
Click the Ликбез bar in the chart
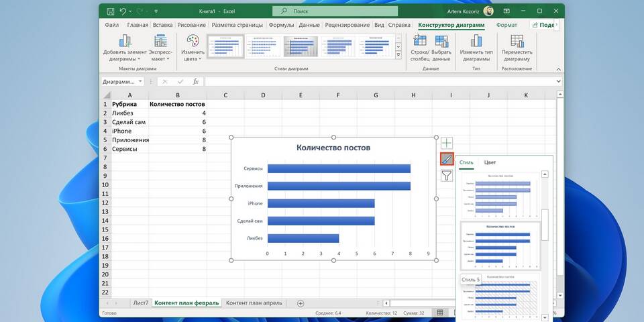(x=303, y=238)
